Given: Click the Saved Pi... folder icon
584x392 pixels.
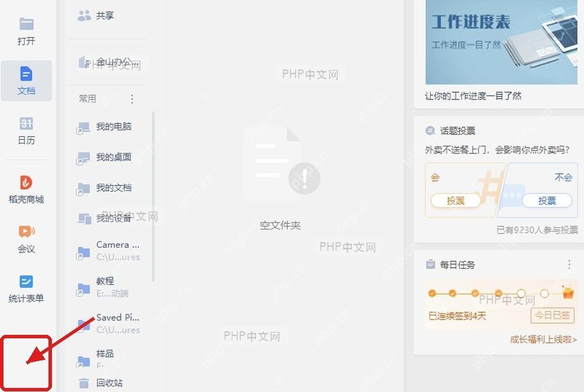Looking at the screenshot, I should pos(83,325).
